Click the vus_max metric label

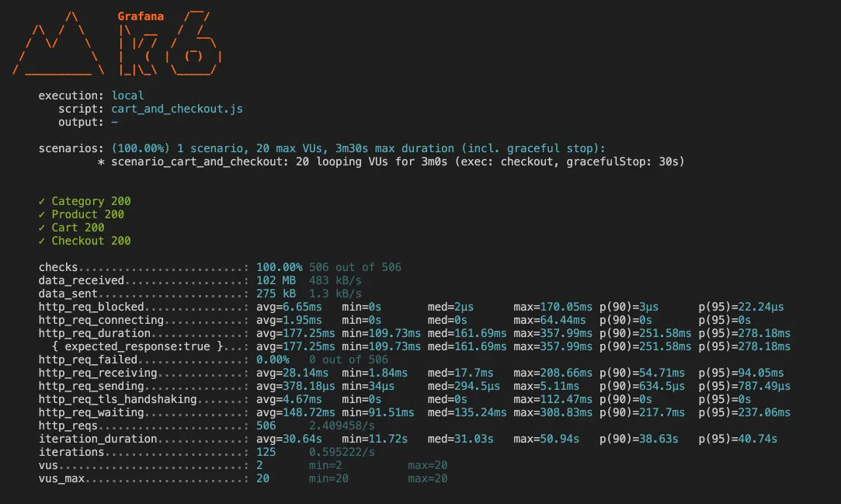click(x=61, y=478)
